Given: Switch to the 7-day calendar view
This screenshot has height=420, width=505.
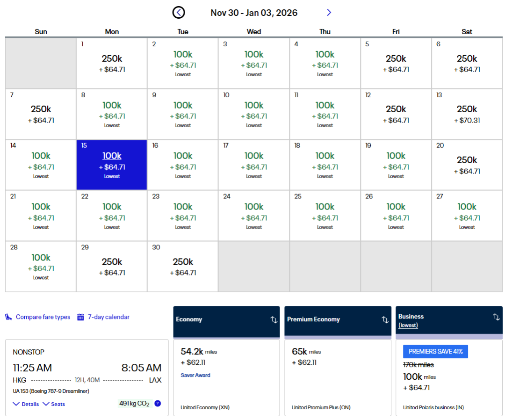Looking at the screenshot, I should 108,317.
